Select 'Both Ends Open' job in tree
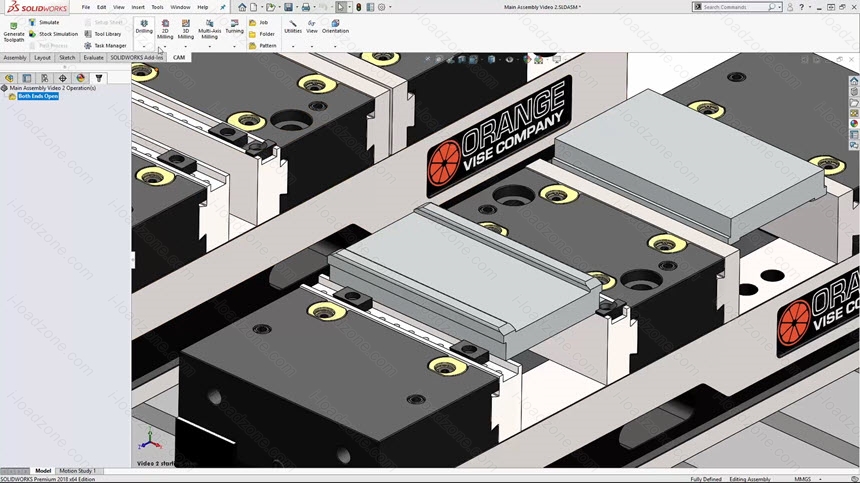 (x=38, y=96)
